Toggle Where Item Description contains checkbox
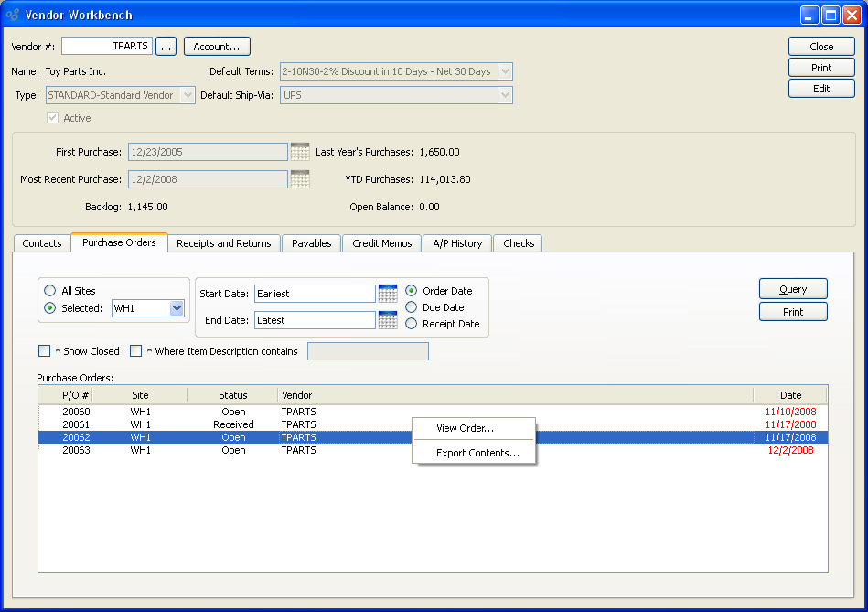Viewport: 868px width, 612px height. [135, 351]
